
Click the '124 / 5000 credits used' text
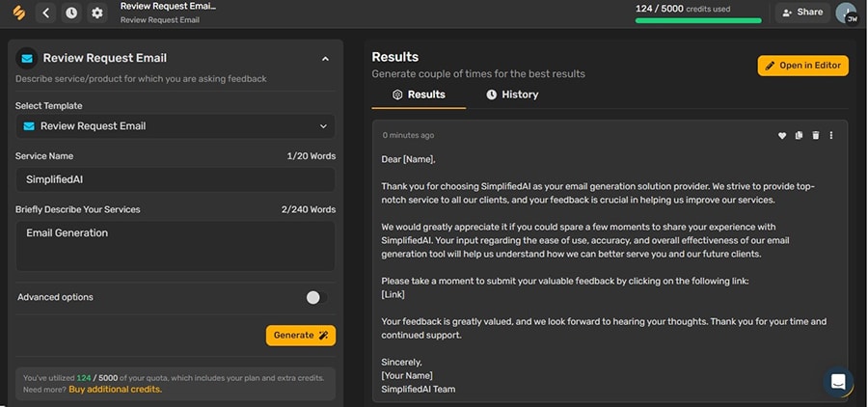[x=683, y=9]
